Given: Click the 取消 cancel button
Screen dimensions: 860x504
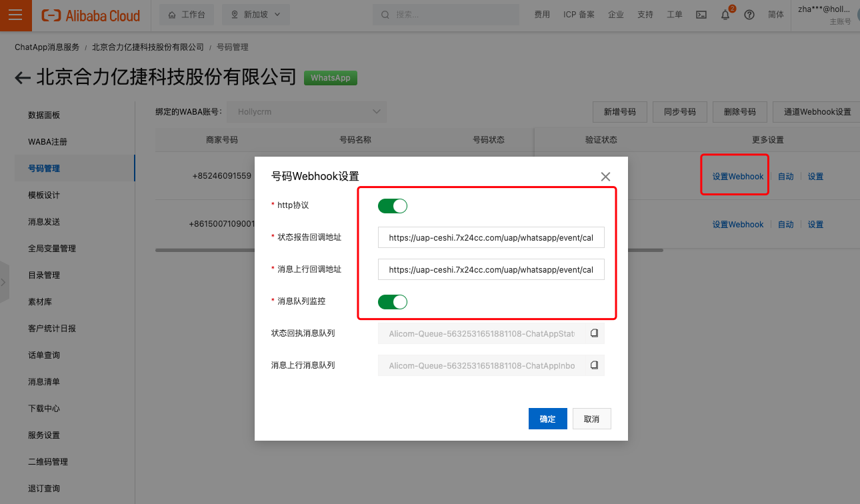Looking at the screenshot, I should click(591, 419).
